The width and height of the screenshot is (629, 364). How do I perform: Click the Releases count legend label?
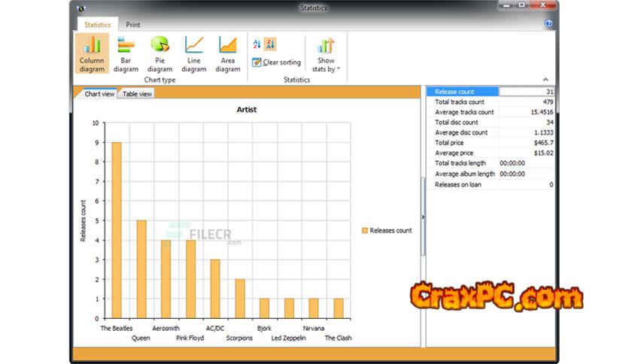(390, 230)
